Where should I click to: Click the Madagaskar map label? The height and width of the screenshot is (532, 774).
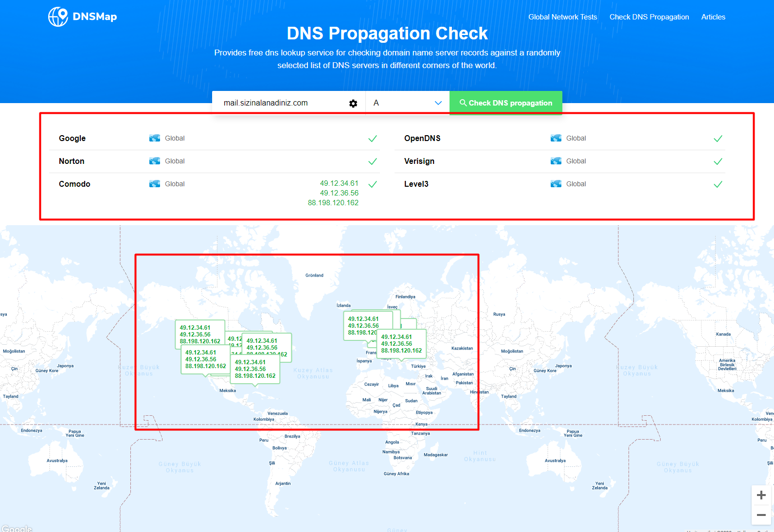coord(436,455)
